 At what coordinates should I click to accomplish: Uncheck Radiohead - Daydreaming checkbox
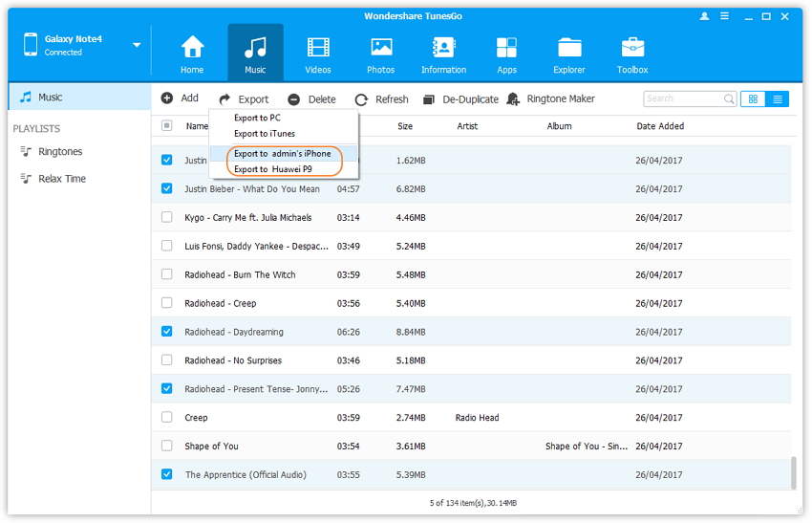click(167, 332)
